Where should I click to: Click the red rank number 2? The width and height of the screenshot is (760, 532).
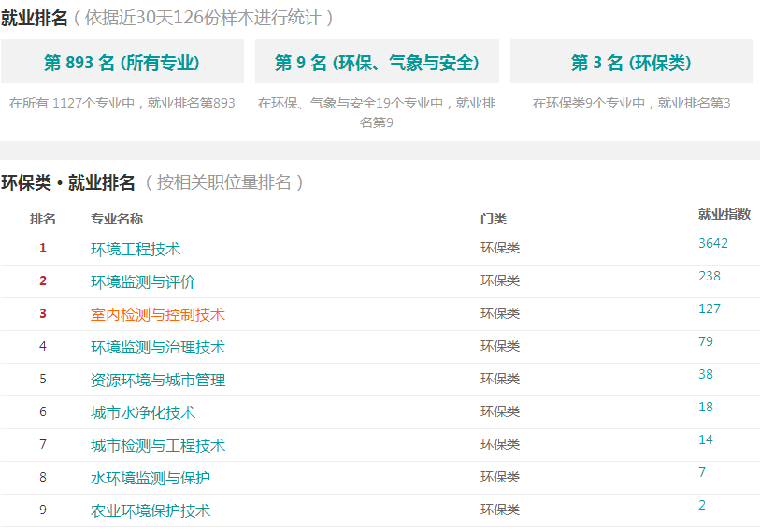[x=43, y=280]
